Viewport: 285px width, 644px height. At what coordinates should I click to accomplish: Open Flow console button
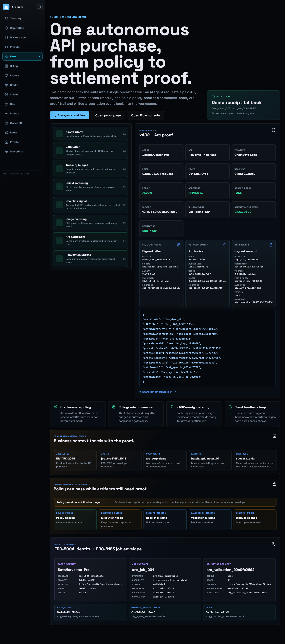click(x=145, y=115)
